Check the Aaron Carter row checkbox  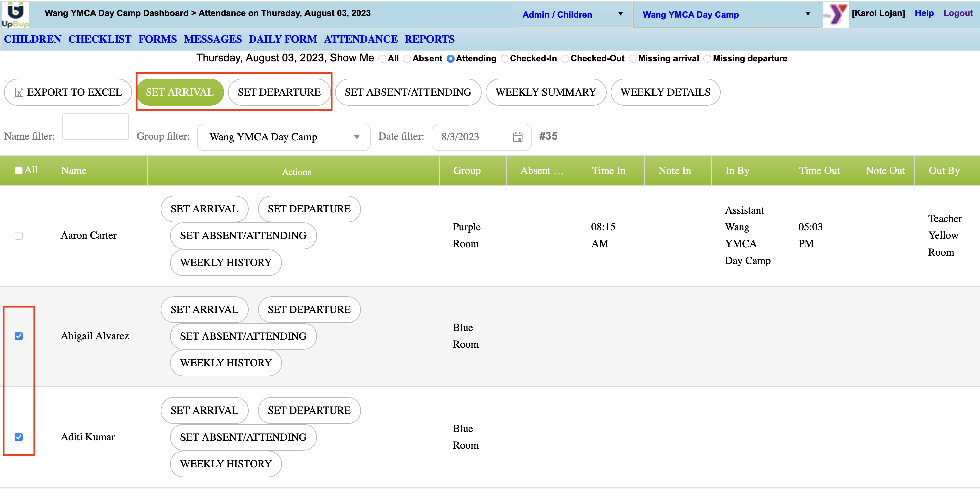pyautogui.click(x=19, y=236)
